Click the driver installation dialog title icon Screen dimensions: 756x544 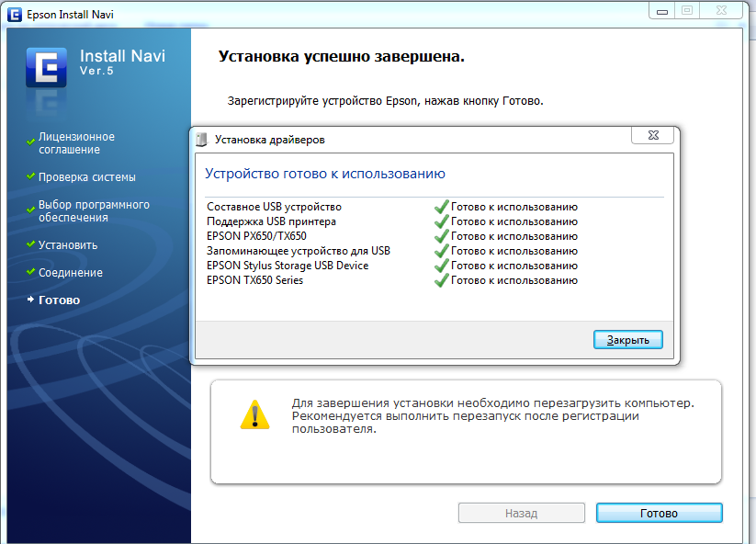201,140
